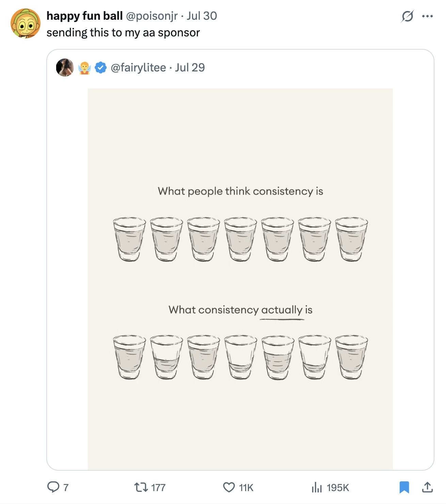This screenshot has width=446, height=504.
Task: Open the quoted user's small avatar
Action: [65, 67]
